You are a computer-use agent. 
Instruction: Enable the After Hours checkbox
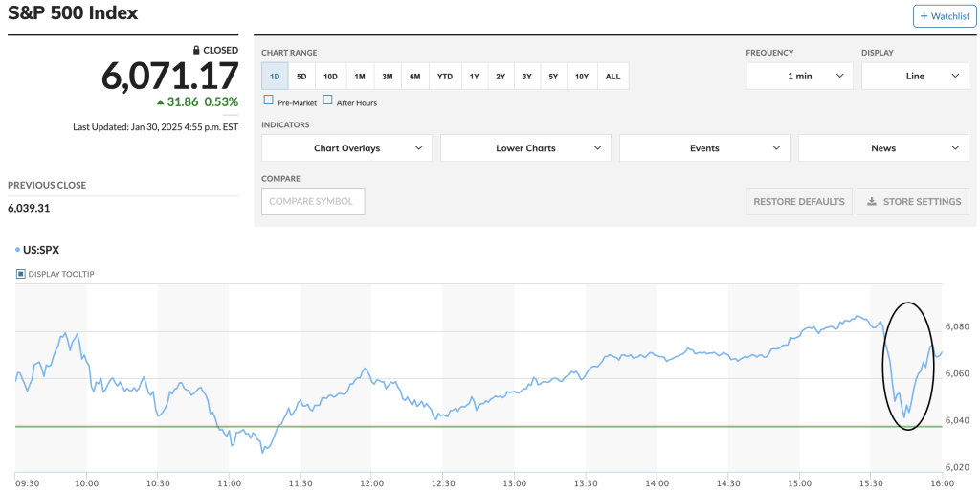tap(328, 101)
